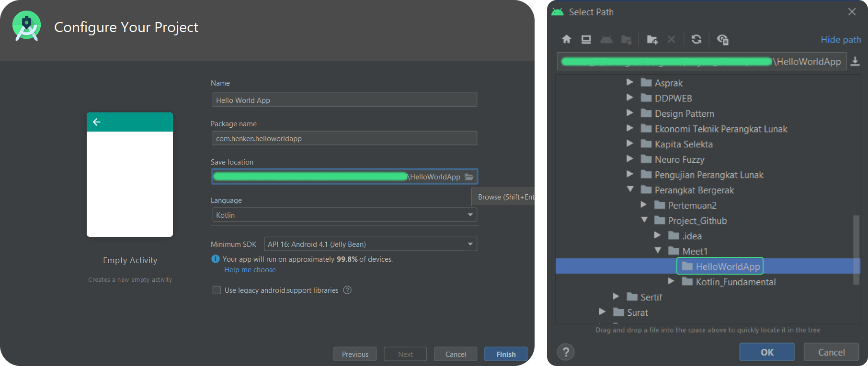Expand the Kotlin_Fundamental folder
868x366 pixels.
pyautogui.click(x=671, y=281)
